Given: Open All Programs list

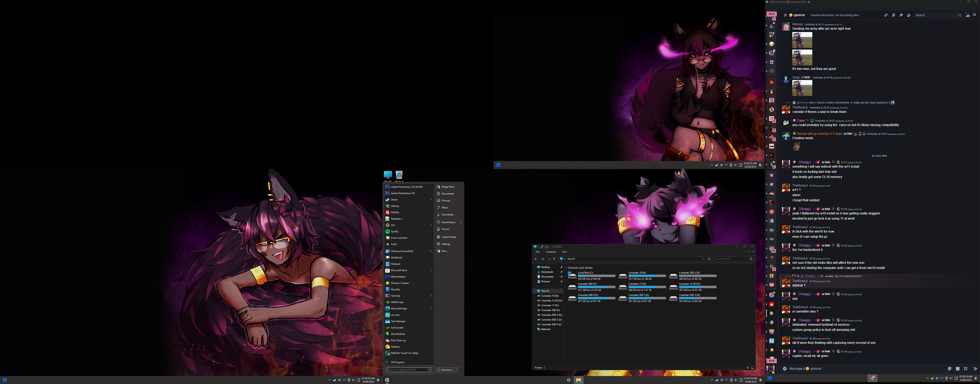Looking at the screenshot, I should tap(409, 362).
